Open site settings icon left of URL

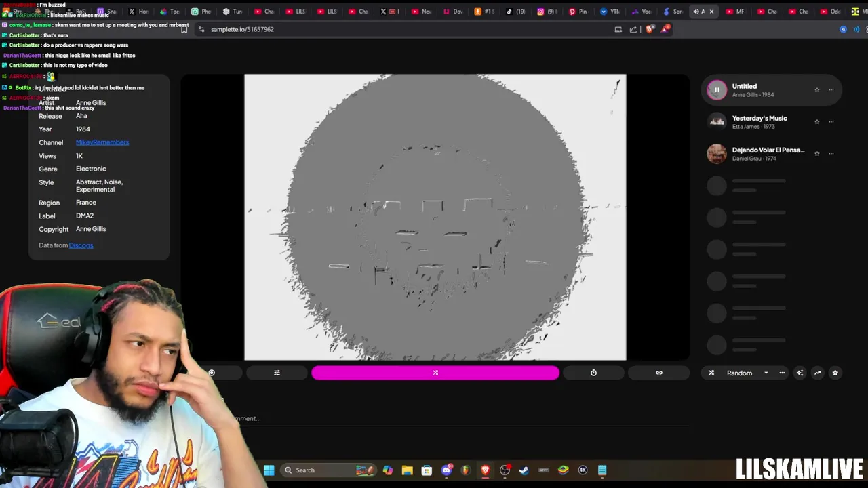201,29
